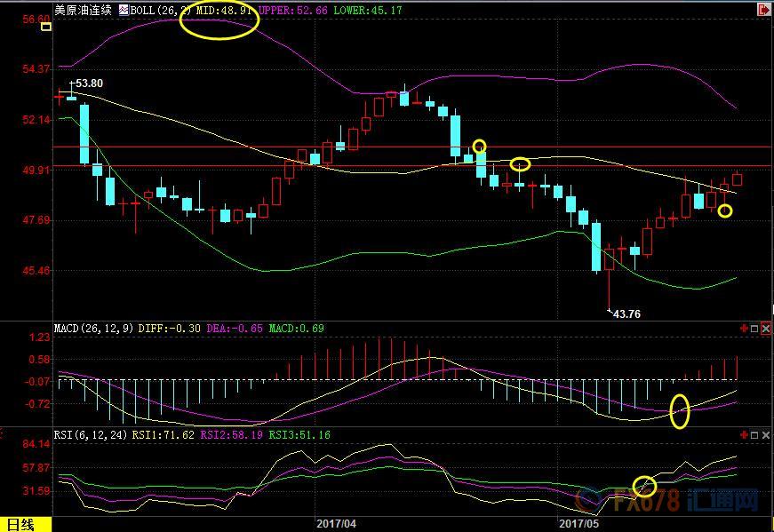Click the 43.76 low price label
Viewport: 774px width, 532px height.
click(626, 314)
